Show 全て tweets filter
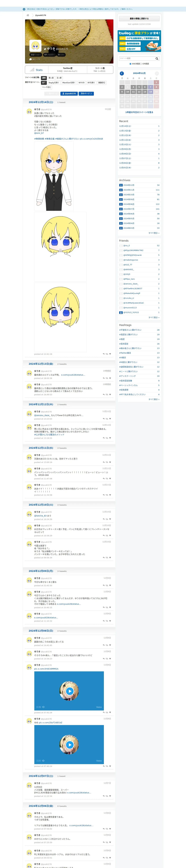 44,83
